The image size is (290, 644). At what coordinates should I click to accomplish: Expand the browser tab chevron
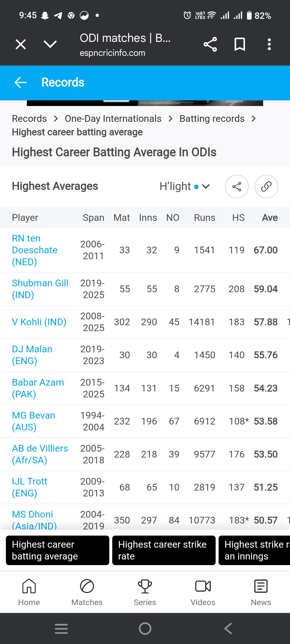click(50, 44)
